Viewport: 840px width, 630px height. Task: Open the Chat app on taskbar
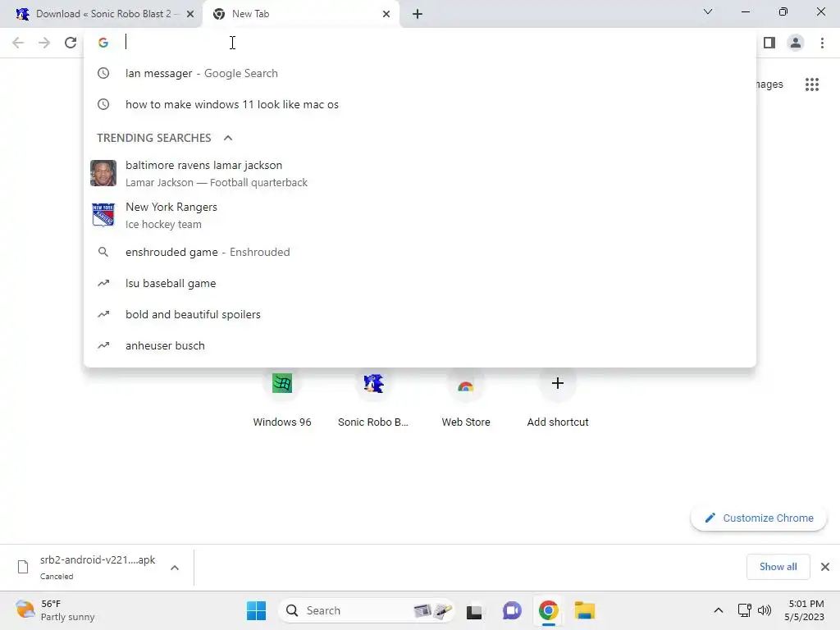coord(512,610)
